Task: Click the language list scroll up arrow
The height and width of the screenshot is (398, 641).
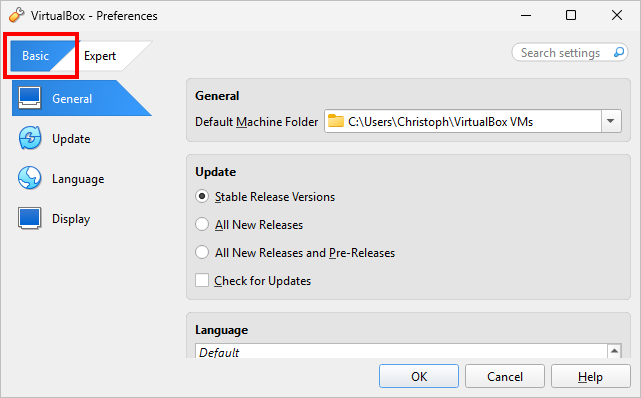Action: click(x=614, y=351)
